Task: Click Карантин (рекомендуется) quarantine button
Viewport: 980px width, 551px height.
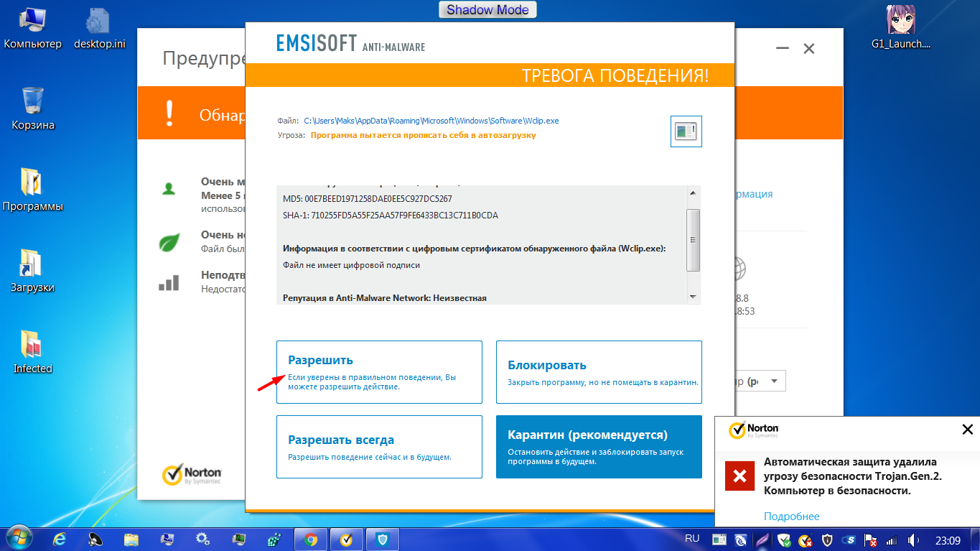Action: pos(599,447)
